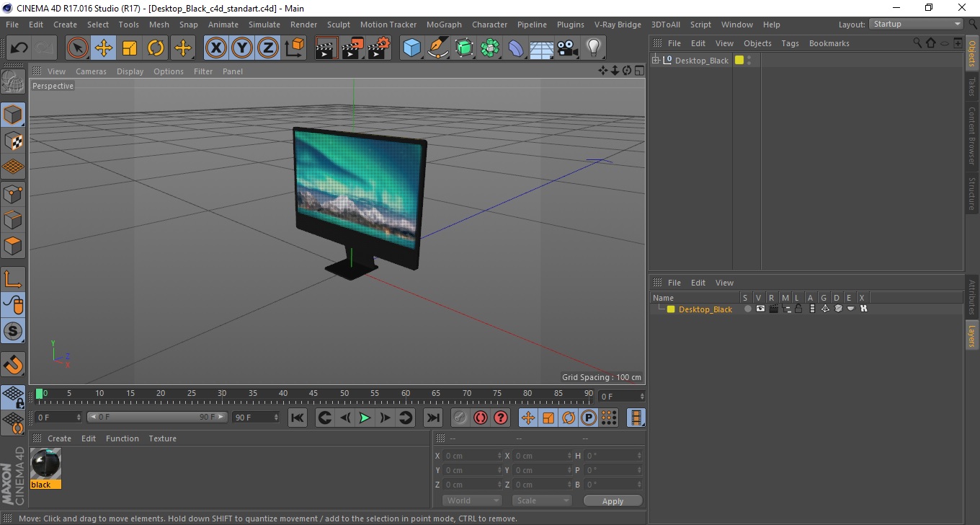Open the MoGraph menu
980x525 pixels.
pyautogui.click(x=444, y=25)
